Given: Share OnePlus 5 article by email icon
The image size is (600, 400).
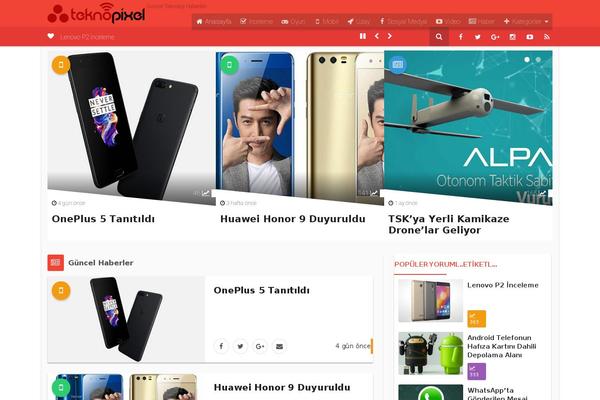Looking at the screenshot, I should 279,346.
